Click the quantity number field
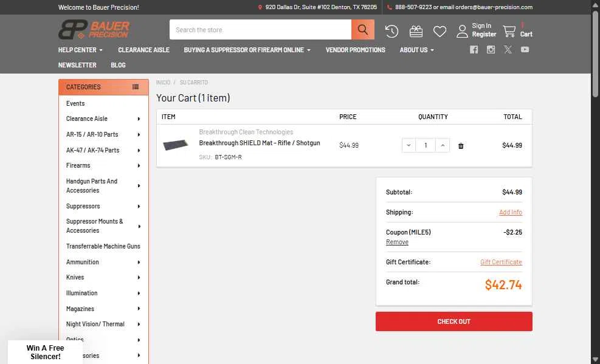Viewport: 600px width, 364px height. 426,145
